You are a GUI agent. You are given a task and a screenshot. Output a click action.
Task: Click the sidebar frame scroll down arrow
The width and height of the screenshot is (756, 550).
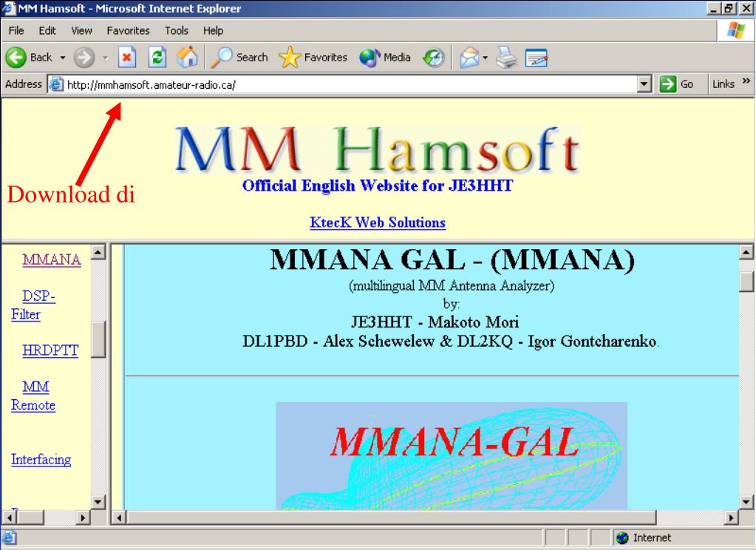(98, 502)
